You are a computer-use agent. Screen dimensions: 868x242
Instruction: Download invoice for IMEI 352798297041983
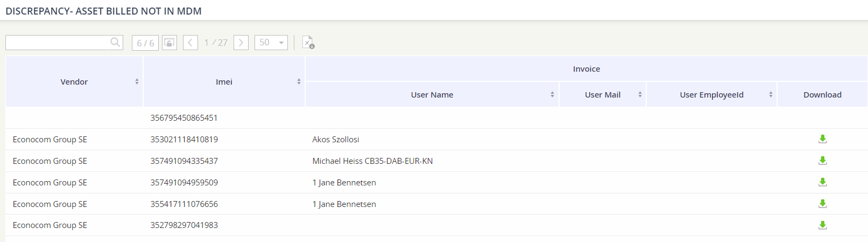click(822, 225)
